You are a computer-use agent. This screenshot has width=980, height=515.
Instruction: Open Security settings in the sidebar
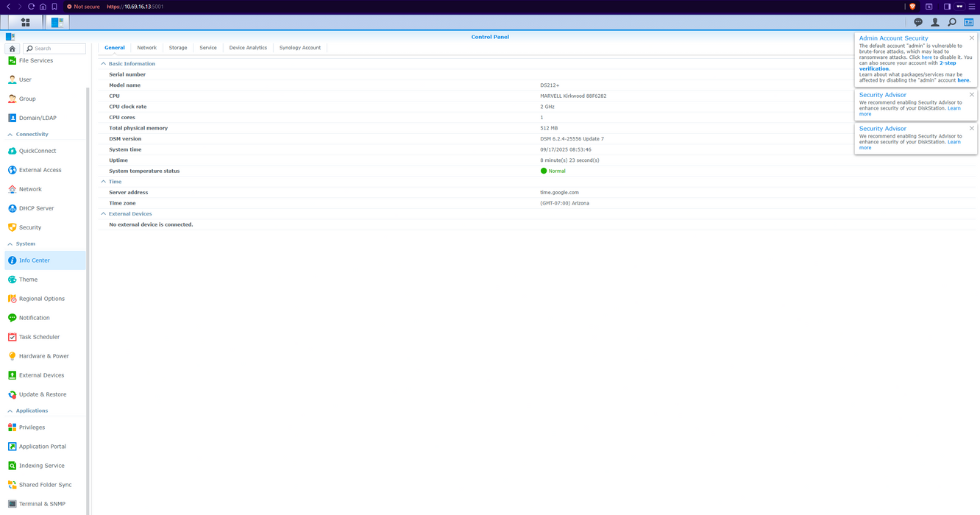click(x=45, y=227)
